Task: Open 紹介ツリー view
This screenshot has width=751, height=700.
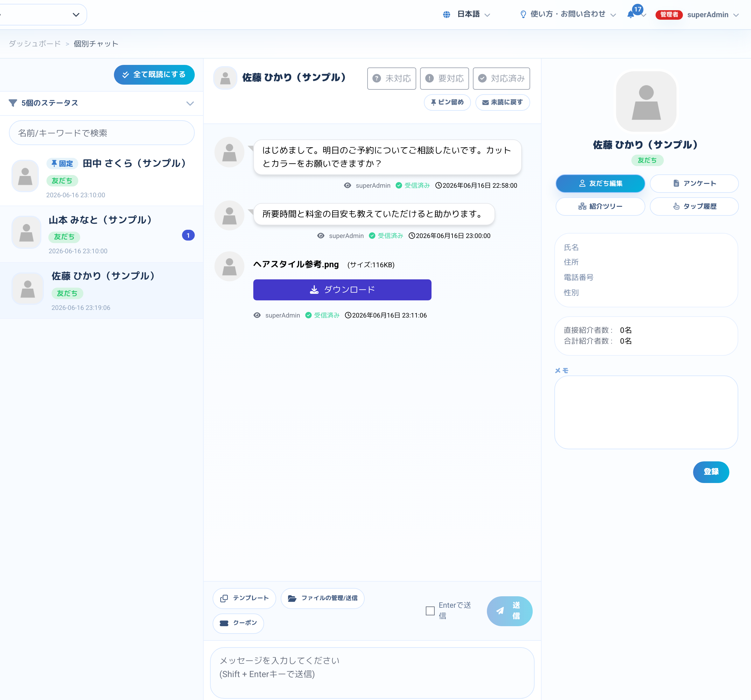Action: point(600,206)
